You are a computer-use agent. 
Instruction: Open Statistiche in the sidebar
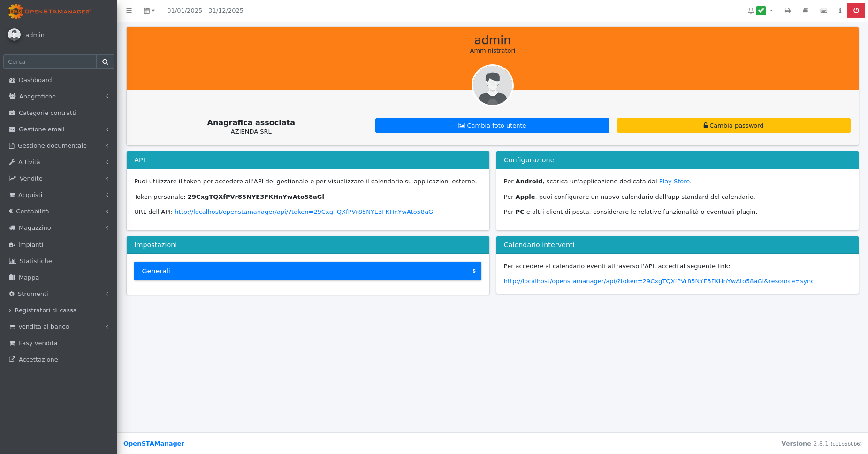tap(36, 261)
